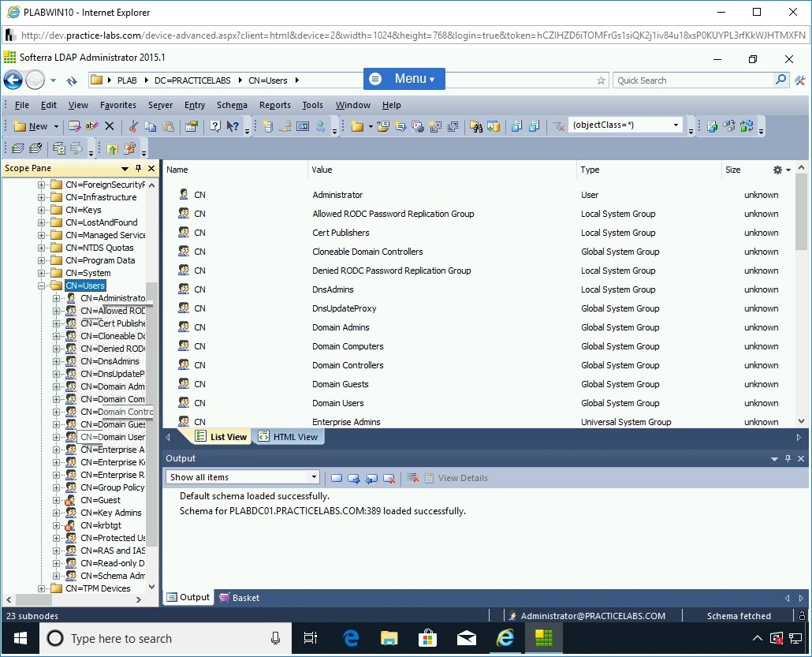Switch to the HTML View tab
Viewport: 812px width, 657px height.
(x=289, y=437)
